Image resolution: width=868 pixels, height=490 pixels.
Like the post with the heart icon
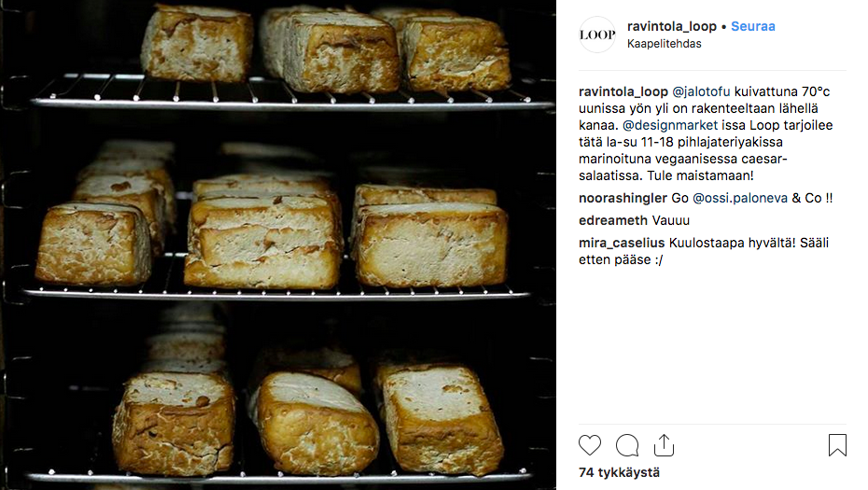[x=590, y=445]
